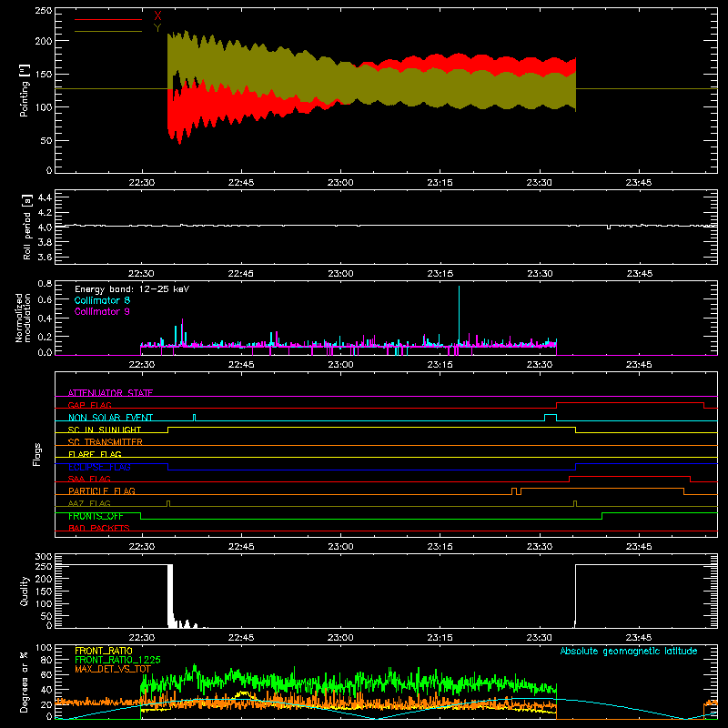Click the Collimator 9 legend entry

pyautogui.click(x=102, y=311)
